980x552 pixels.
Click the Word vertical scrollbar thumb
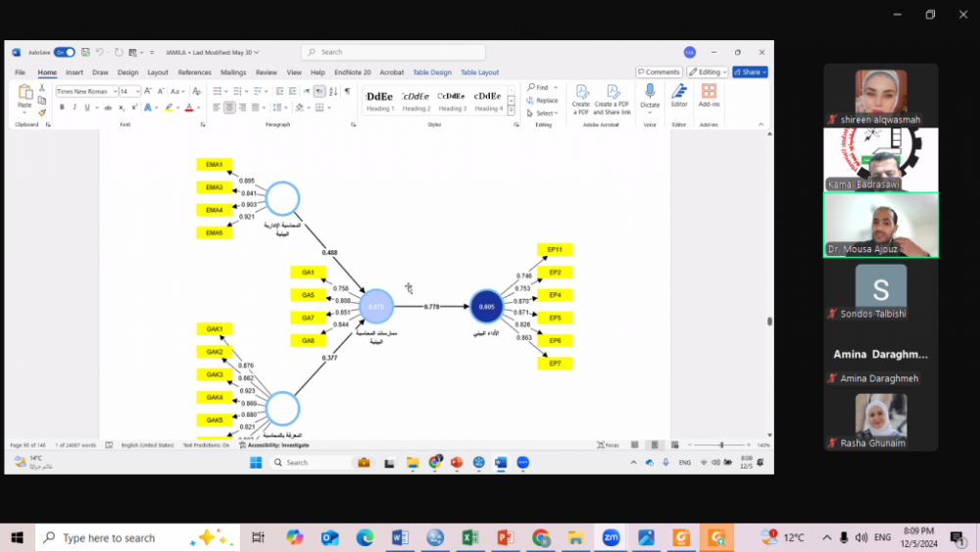(x=769, y=321)
